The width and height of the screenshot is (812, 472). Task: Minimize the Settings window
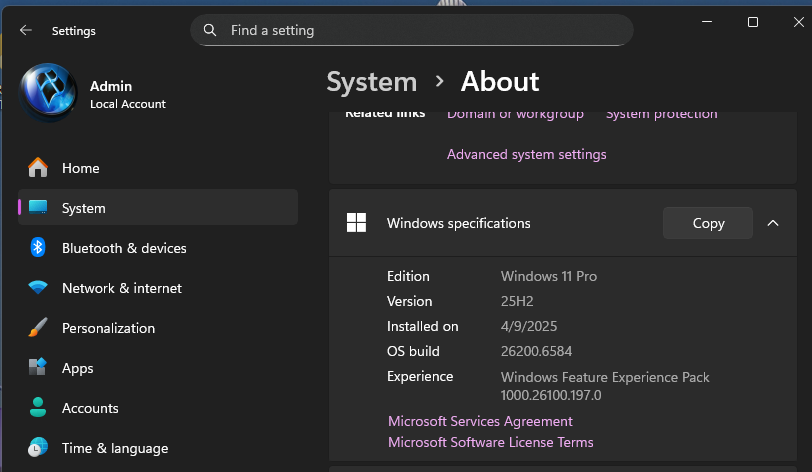(707, 22)
